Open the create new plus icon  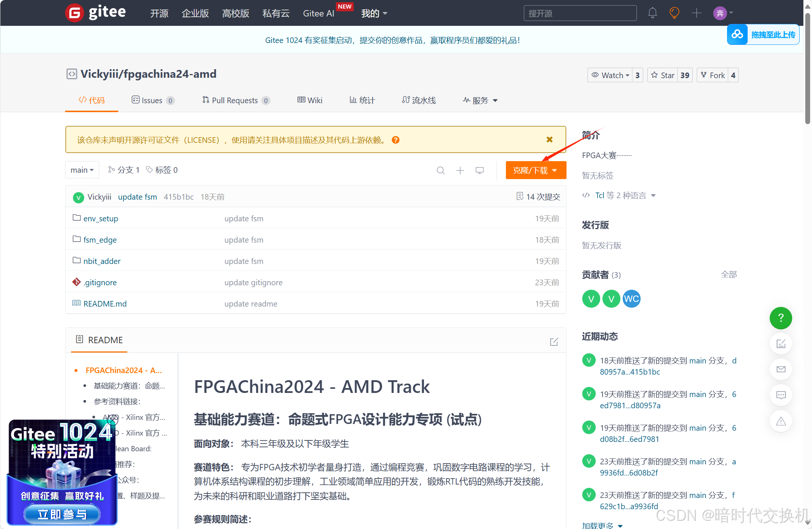[697, 13]
